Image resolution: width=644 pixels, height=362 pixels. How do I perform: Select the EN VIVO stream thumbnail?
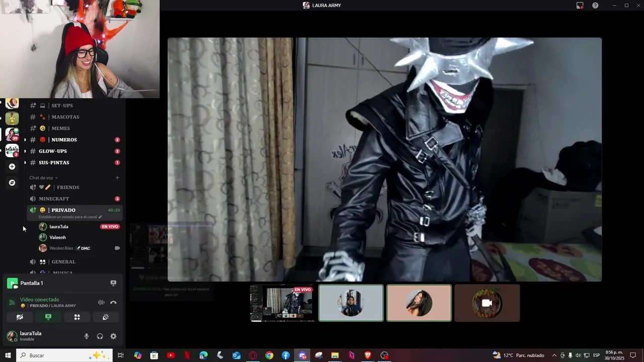pyautogui.click(x=282, y=303)
